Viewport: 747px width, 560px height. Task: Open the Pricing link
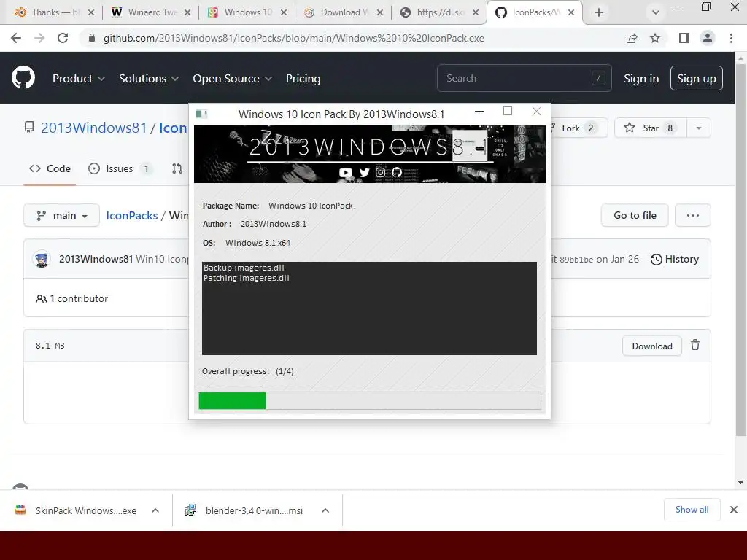[x=303, y=79]
